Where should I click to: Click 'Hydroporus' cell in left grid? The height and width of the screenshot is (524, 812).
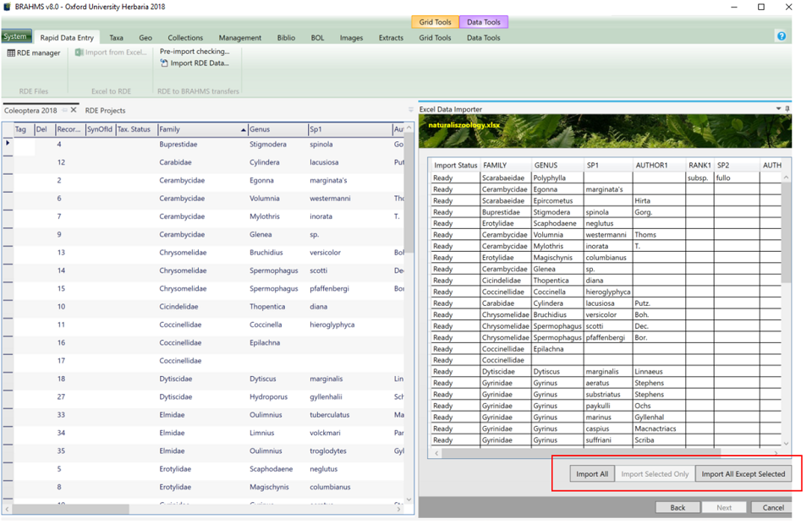[277, 396]
